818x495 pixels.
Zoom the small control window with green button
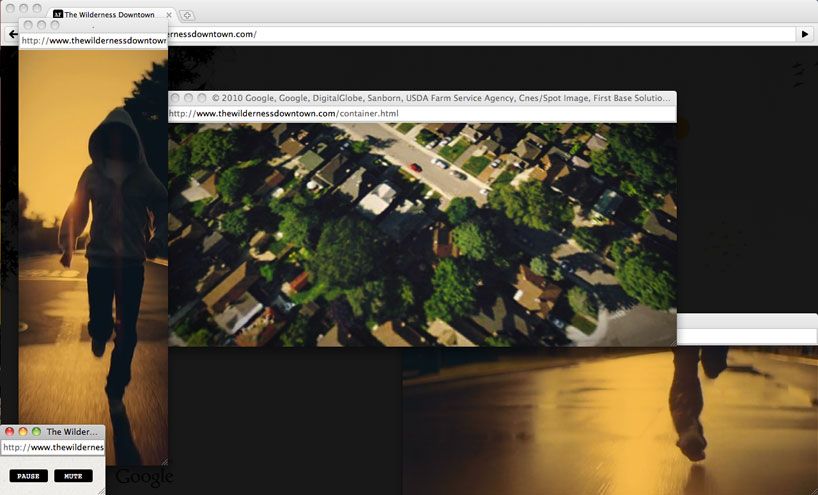(x=36, y=432)
